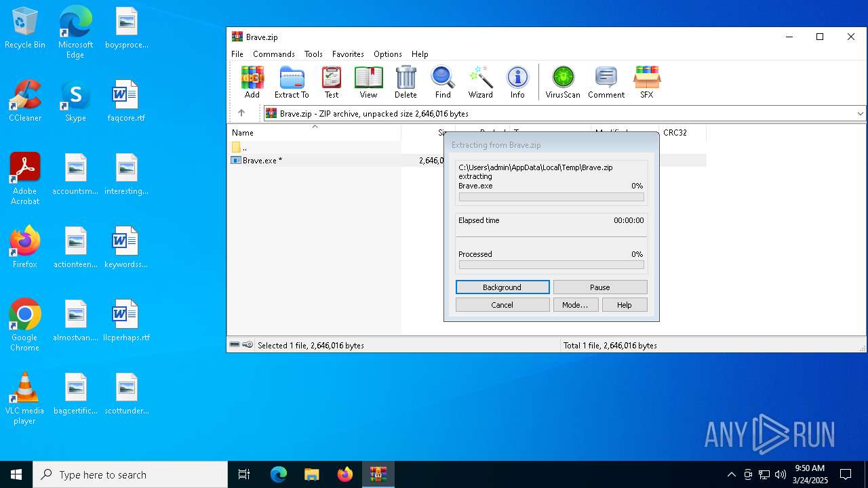Click the View toolbar icon
The width and height of the screenshot is (868, 488).
(x=368, y=82)
